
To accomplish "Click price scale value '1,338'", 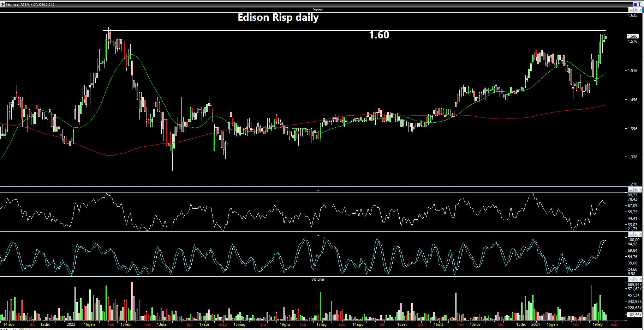I will (x=632, y=157).
